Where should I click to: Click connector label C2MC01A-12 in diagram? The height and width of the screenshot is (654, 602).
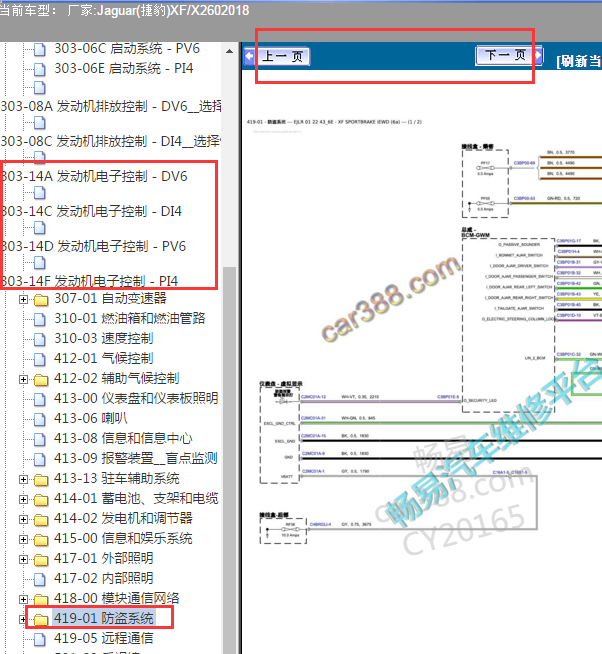click(314, 397)
